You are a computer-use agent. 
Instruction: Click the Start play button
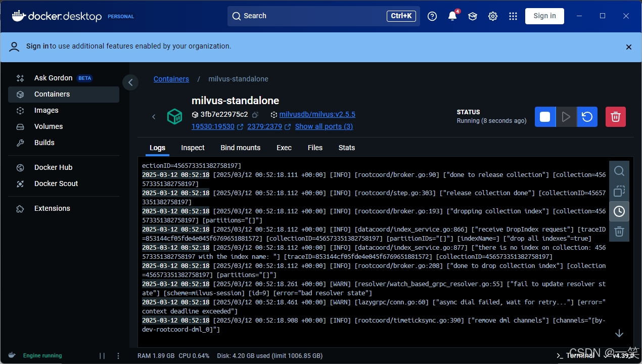click(566, 117)
